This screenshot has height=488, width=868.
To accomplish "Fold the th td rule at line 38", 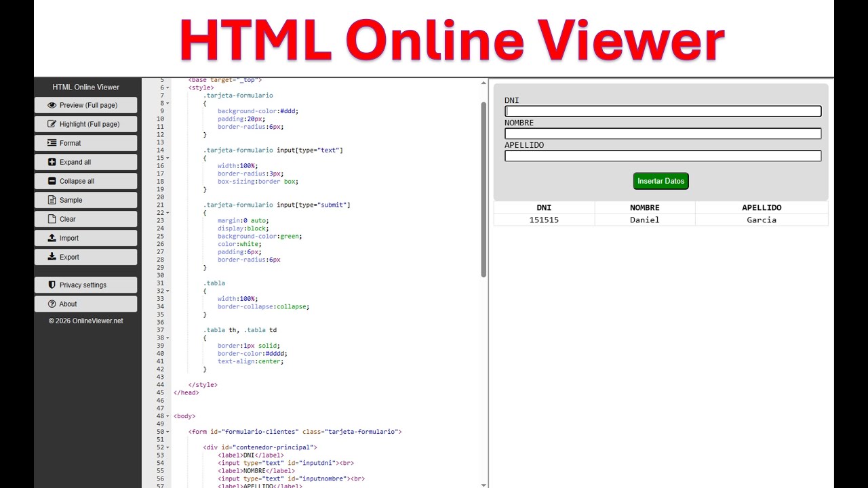I will [167, 338].
